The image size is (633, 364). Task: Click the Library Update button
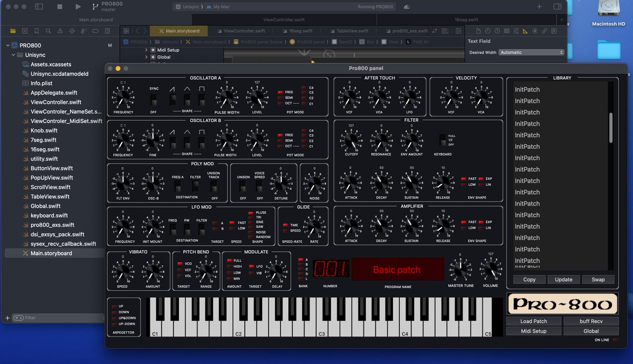(x=563, y=280)
